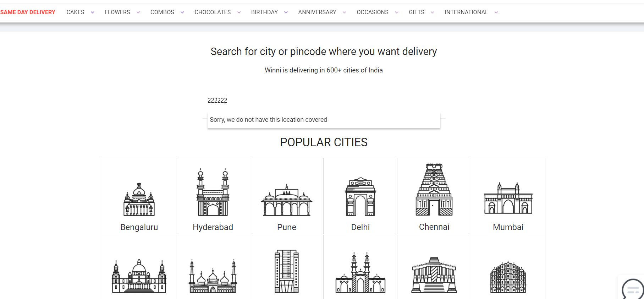Open the Anniversary menu item
The width and height of the screenshot is (644, 299).
pyautogui.click(x=317, y=12)
